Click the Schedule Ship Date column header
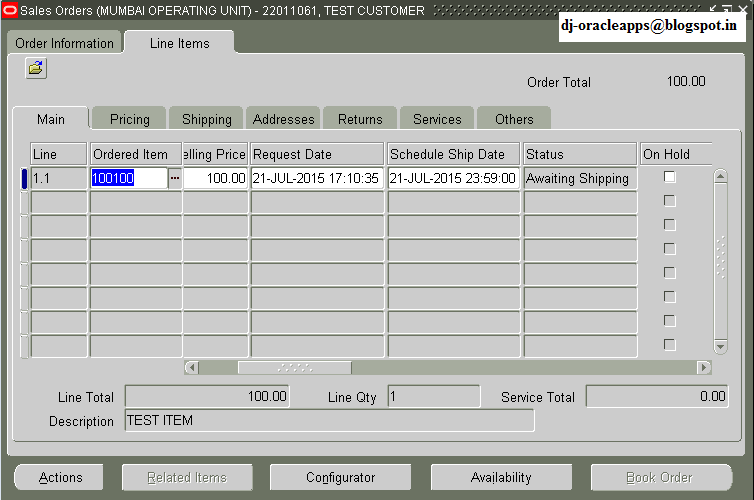This screenshot has width=754, height=500. [453, 154]
